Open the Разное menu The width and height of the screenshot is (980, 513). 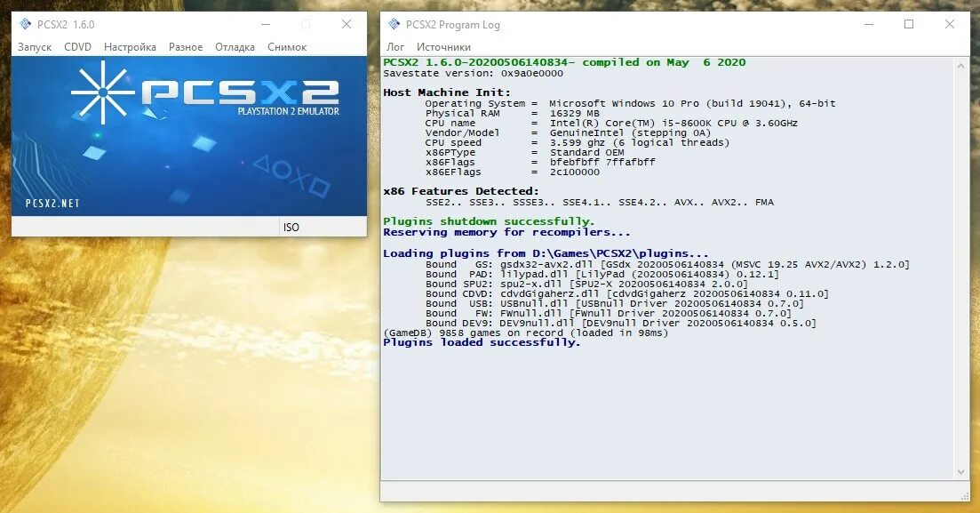(186, 47)
